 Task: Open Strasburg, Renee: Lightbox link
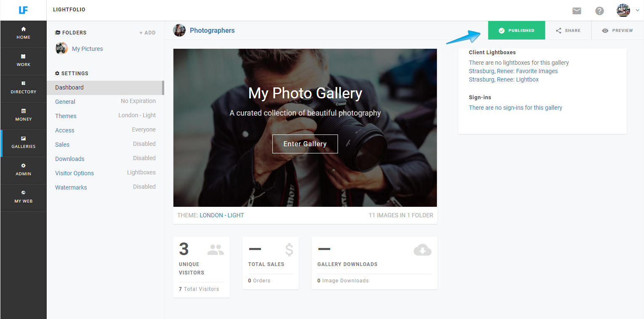[x=504, y=79]
